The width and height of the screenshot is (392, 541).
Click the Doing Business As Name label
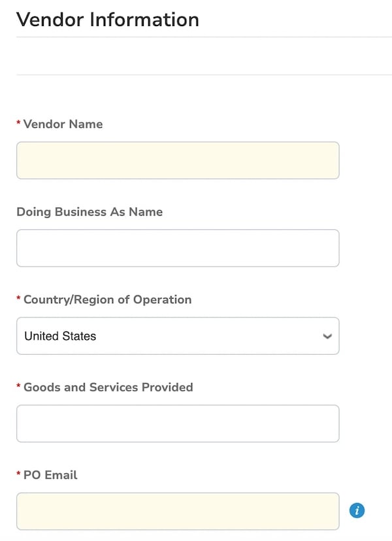90,212
